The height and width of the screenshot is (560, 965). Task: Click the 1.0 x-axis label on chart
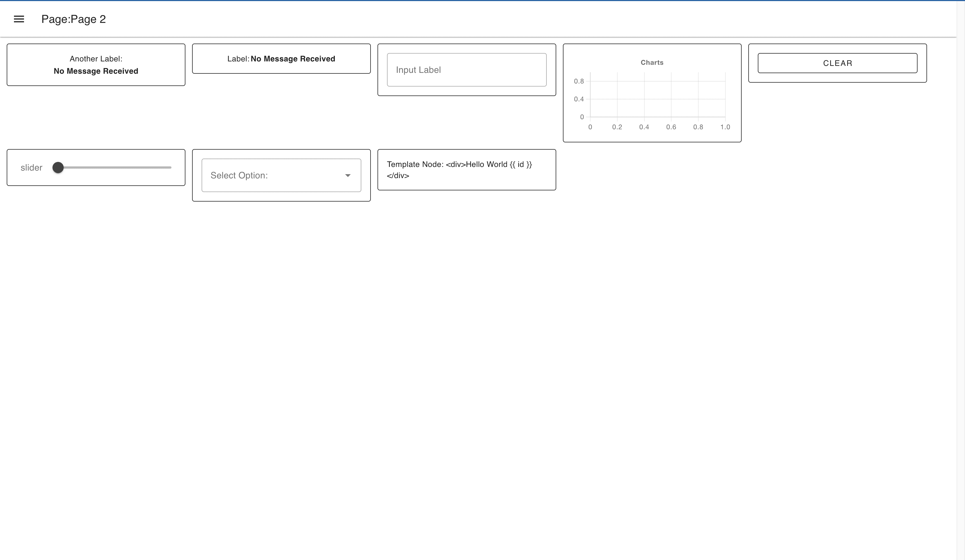tap(726, 127)
